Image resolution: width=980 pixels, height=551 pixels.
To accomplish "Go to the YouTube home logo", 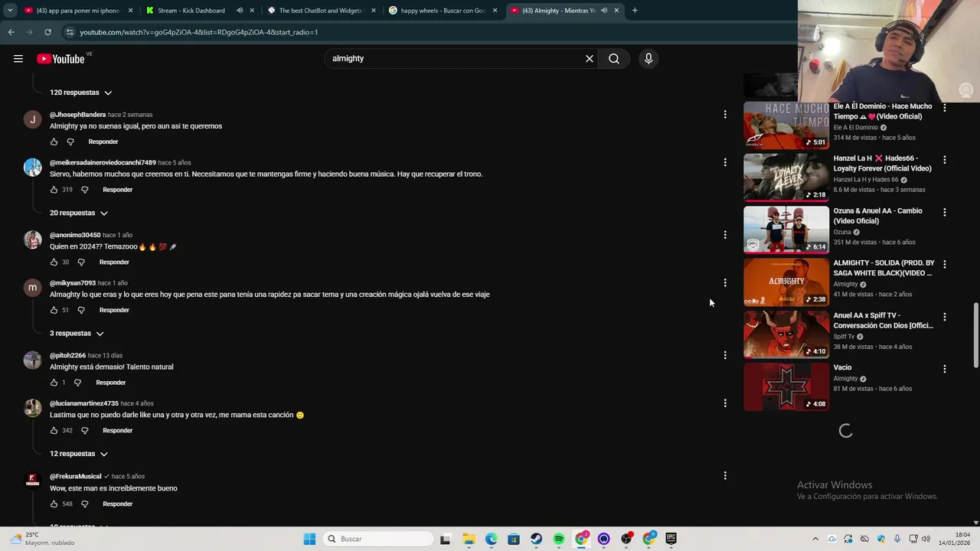I will [60, 59].
